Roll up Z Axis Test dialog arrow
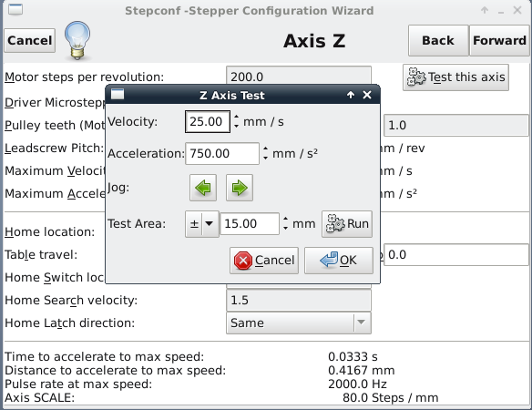 (x=351, y=95)
